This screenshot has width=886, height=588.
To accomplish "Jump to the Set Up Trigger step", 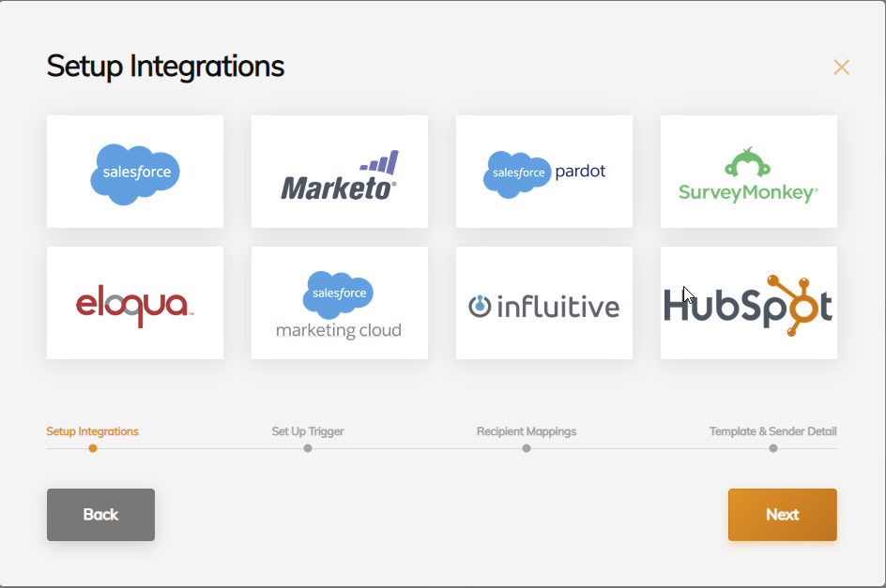I will point(308,431).
